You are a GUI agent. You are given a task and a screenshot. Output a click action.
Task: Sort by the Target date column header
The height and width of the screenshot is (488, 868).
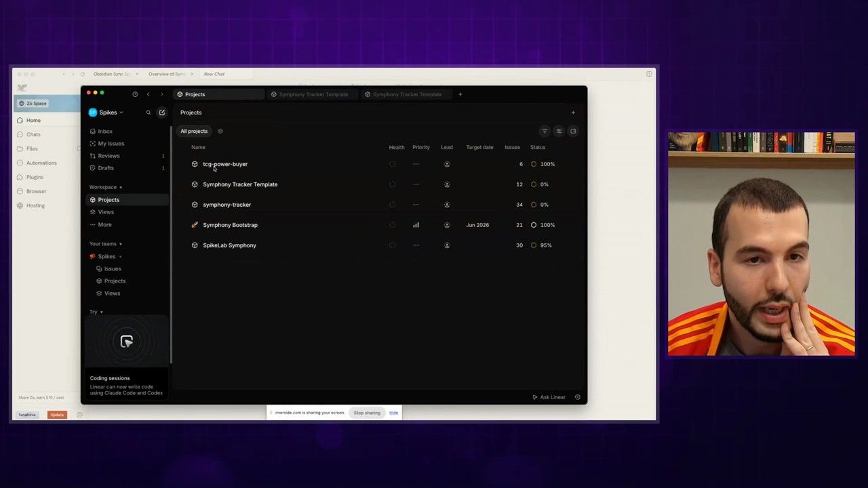pos(479,147)
